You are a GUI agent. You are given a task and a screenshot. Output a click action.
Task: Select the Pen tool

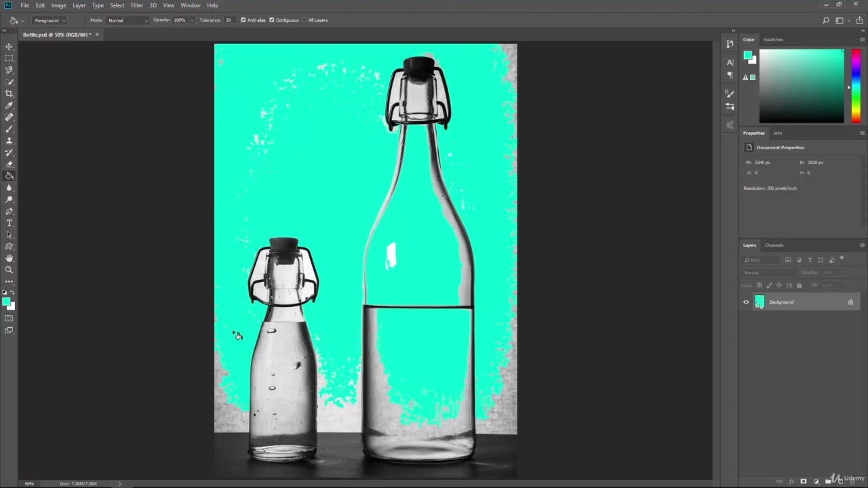[x=9, y=211]
